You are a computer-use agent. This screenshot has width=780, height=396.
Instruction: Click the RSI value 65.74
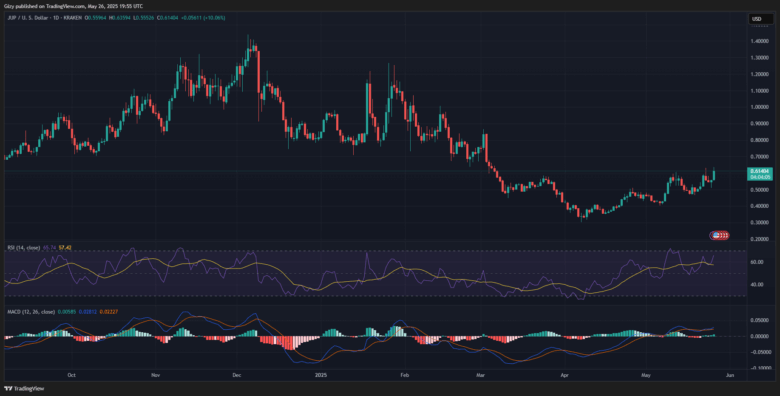49,247
